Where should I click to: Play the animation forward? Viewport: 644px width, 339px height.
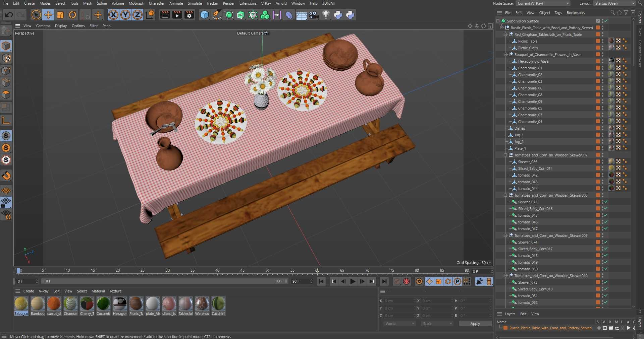[x=353, y=281]
